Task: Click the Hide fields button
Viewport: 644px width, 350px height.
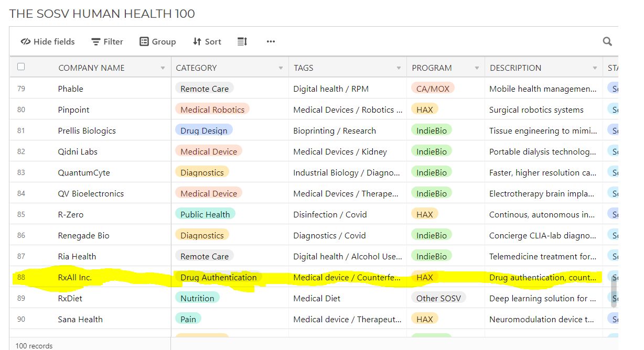Action: tap(48, 41)
